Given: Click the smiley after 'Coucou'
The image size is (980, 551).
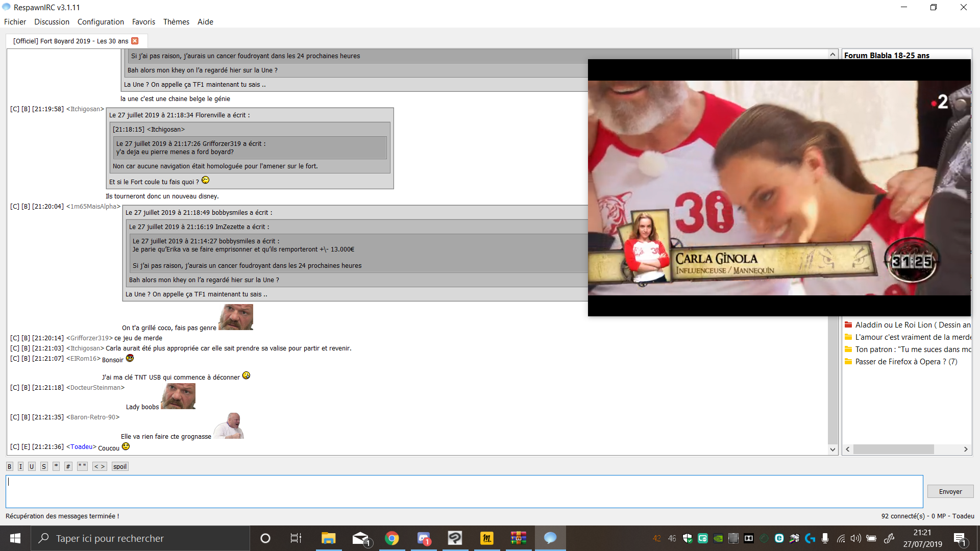Looking at the screenshot, I should click(126, 446).
